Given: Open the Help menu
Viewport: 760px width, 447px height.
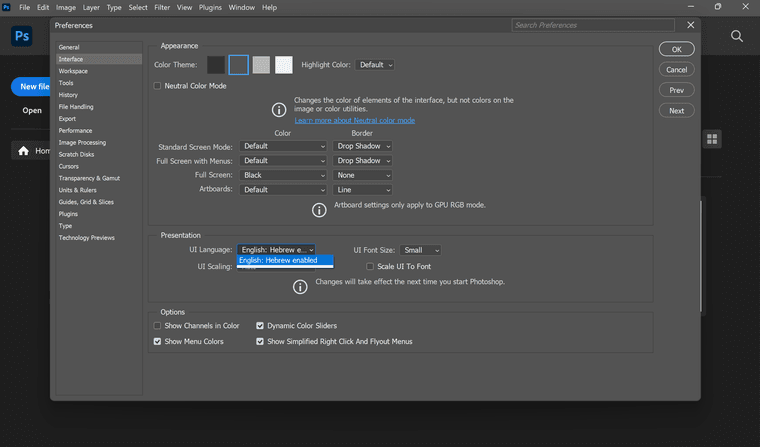Looking at the screenshot, I should coord(269,7).
